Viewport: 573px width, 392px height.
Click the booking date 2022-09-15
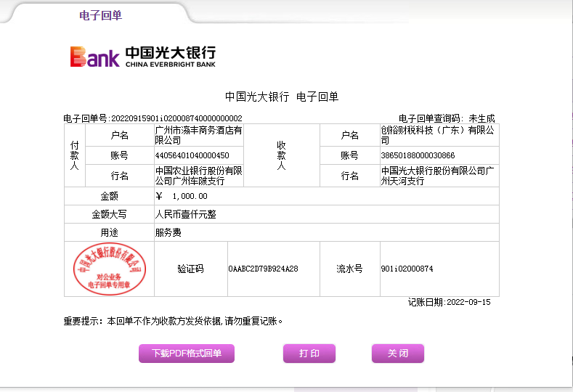coord(468,302)
